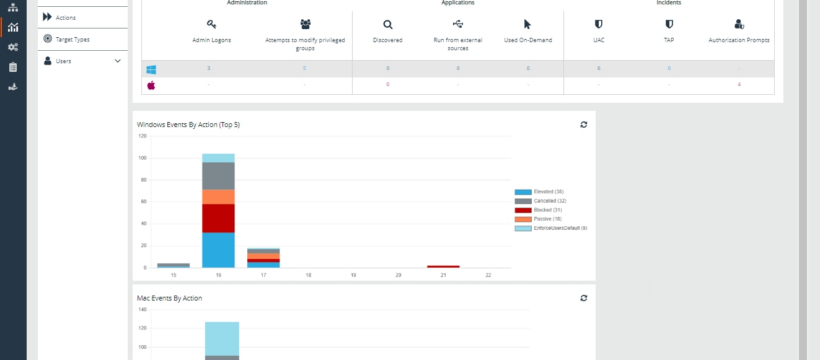
Task: Click the download tray icon in sidebar
Action: 13,87
